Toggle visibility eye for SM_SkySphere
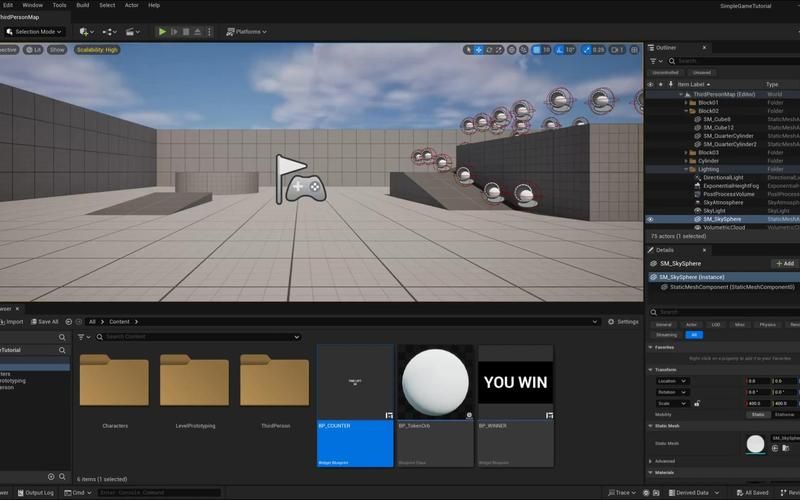The image size is (800, 500). (650, 219)
